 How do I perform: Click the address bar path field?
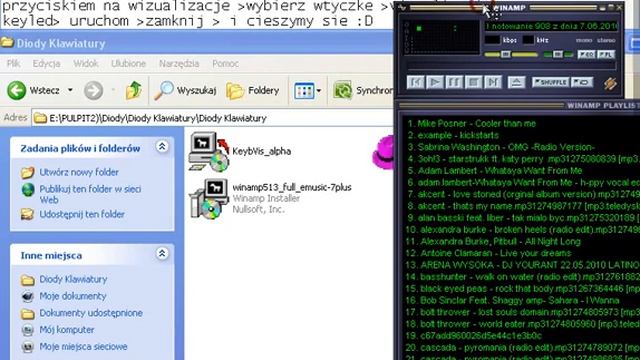click(x=212, y=118)
